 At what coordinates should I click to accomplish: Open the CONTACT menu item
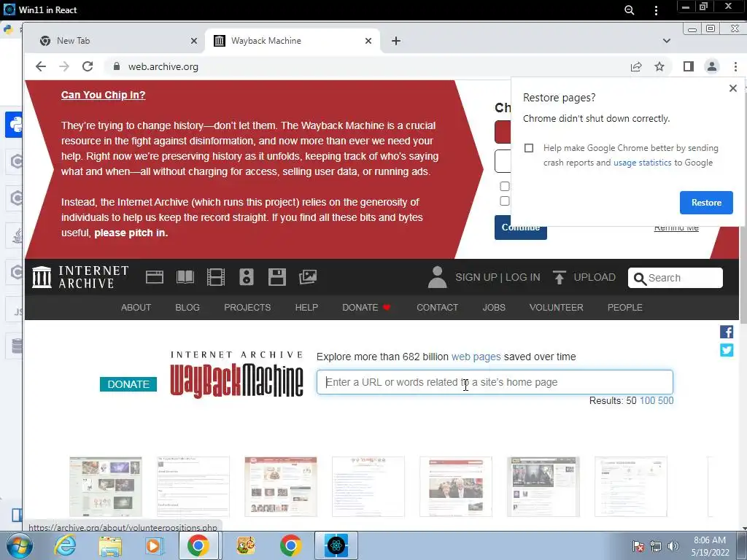click(438, 308)
